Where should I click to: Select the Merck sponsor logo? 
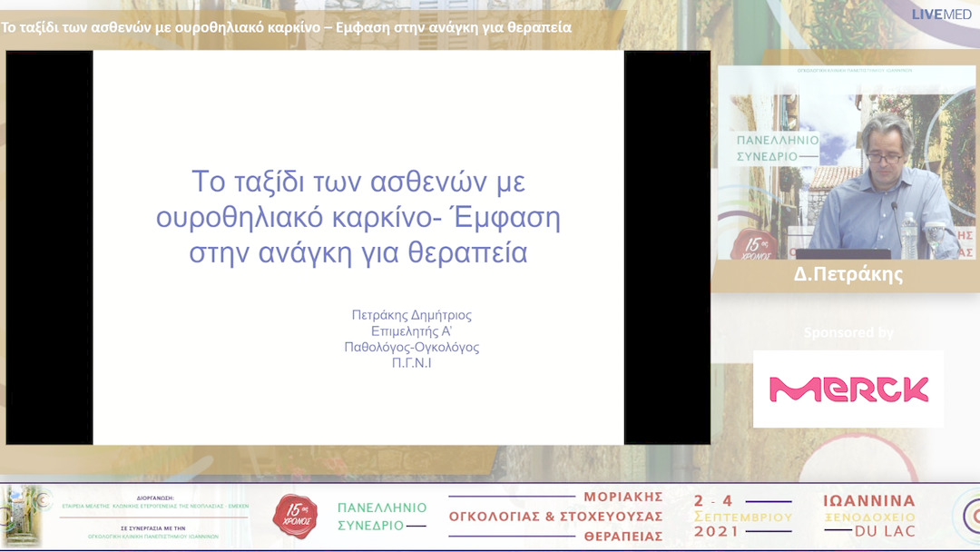(x=848, y=389)
